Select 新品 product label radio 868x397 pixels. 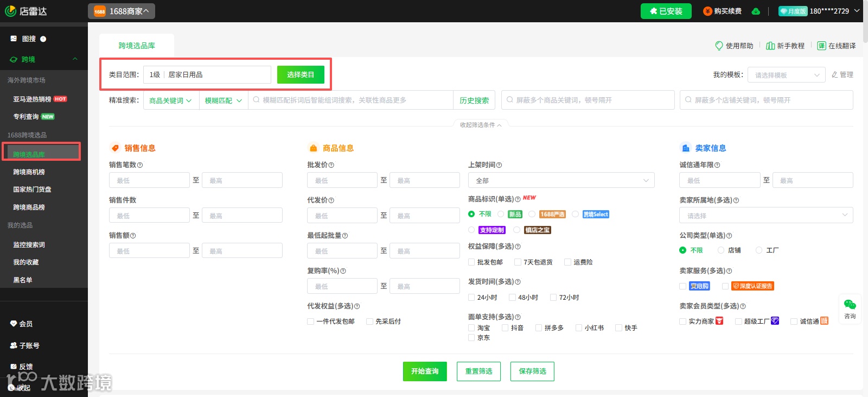[501, 214]
